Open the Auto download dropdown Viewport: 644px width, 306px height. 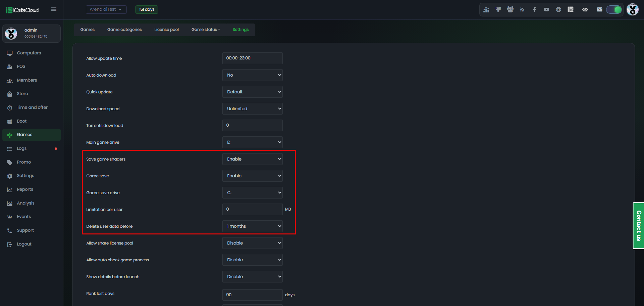[x=252, y=75]
